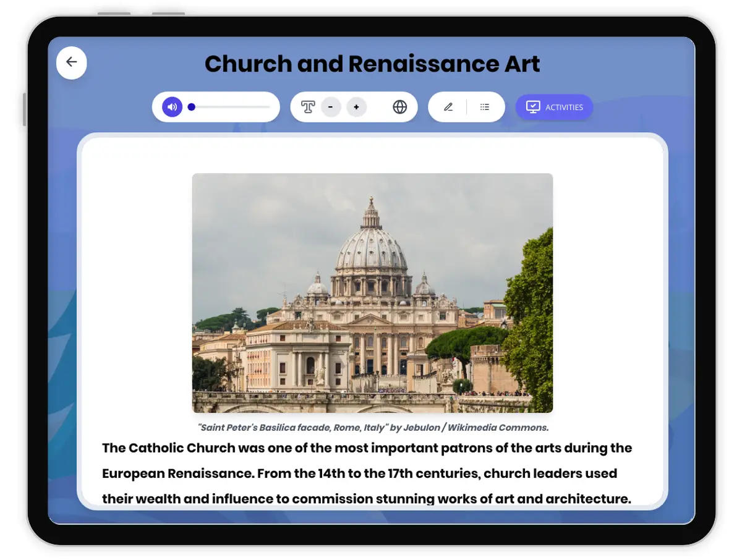Select the pencil annotation tool
The height and width of the screenshot is (560, 742).
point(448,107)
